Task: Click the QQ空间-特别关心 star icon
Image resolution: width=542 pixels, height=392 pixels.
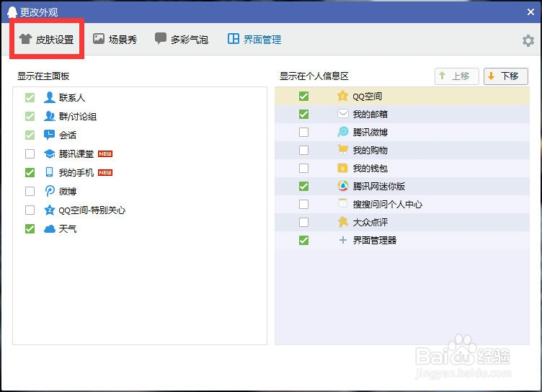Action: (50, 210)
